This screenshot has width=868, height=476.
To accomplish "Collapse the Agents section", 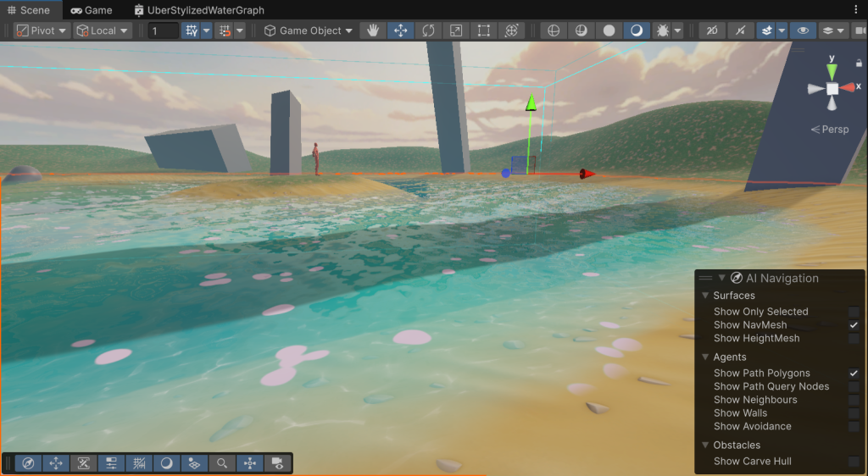I will (x=706, y=357).
